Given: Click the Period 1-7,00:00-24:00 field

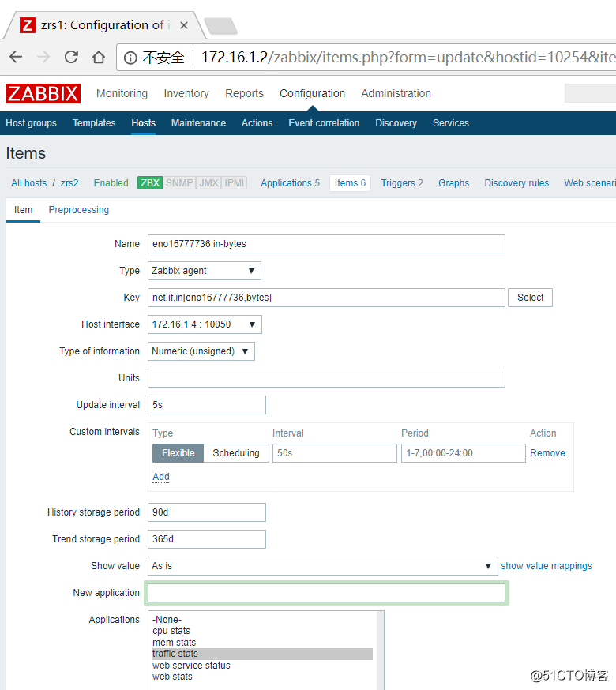Looking at the screenshot, I should (464, 453).
